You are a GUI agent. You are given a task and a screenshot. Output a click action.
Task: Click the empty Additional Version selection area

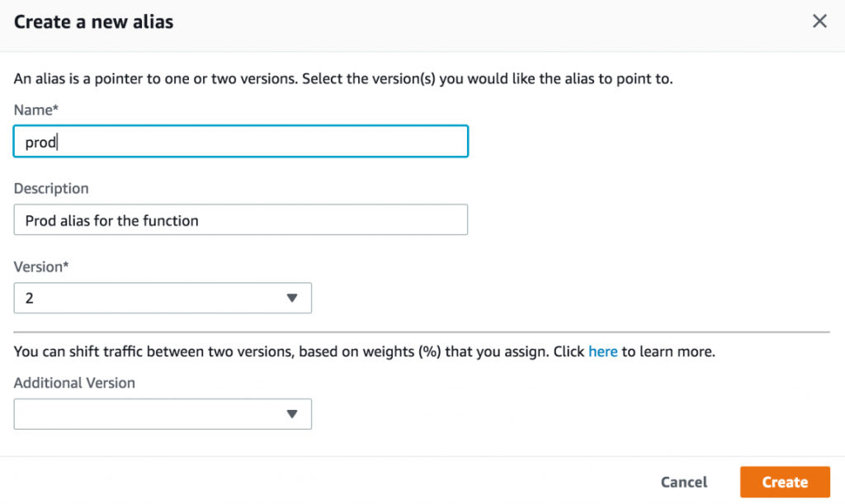[124, 413]
